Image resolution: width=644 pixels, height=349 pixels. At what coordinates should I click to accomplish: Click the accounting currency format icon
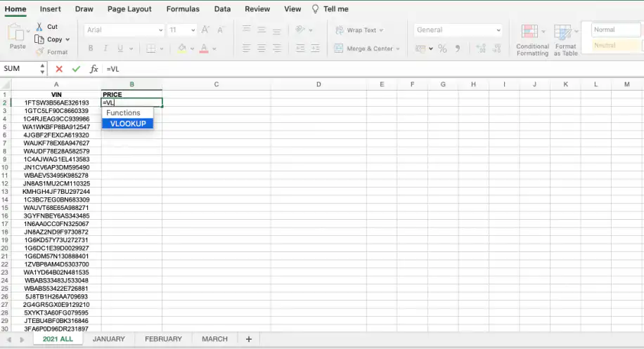pyautogui.click(x=420, y=48)
